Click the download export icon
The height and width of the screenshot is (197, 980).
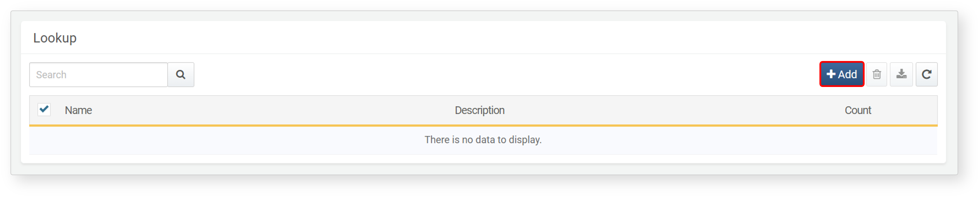coord(901,74)
